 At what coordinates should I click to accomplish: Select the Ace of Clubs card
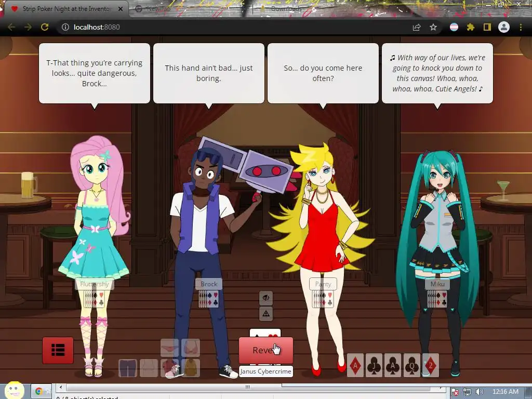(393, 365)
